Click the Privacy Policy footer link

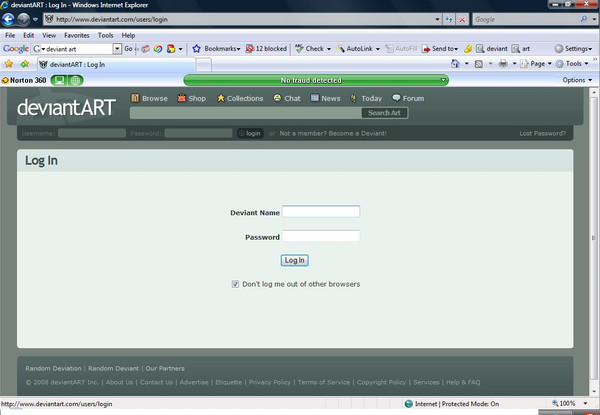pos(270,382)
